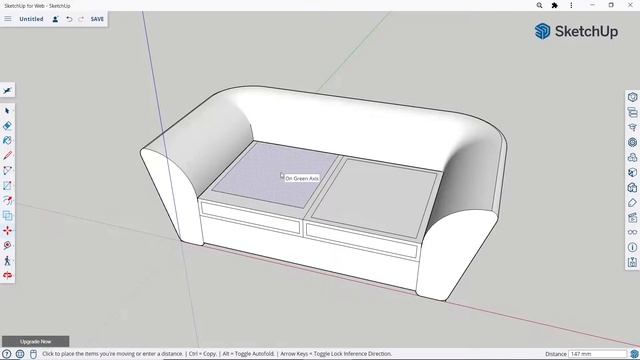Open the browser search magnifier icon

pos(539,5)
